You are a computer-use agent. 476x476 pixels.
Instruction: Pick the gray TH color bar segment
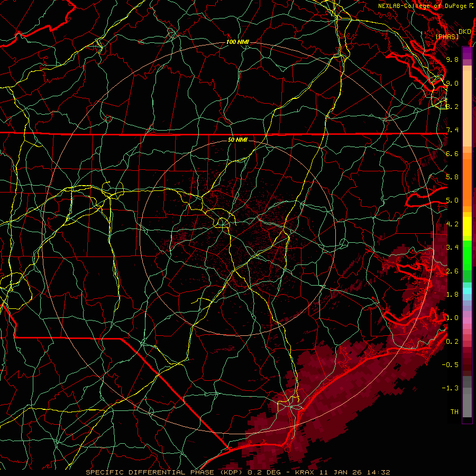point(467,405)
